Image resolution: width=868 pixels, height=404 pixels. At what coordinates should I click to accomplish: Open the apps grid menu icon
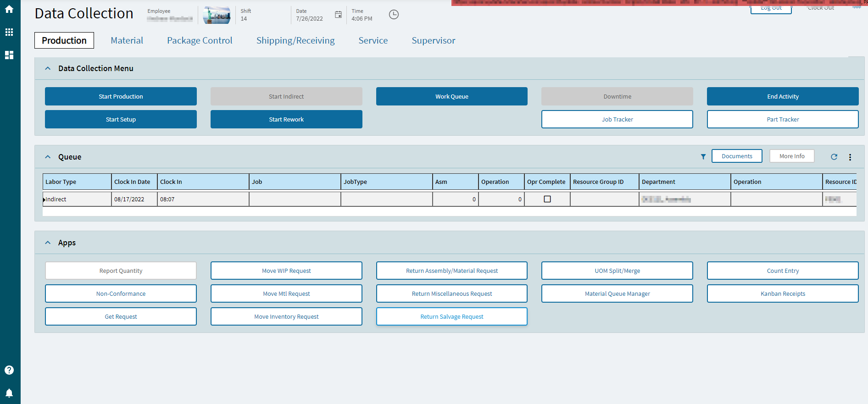pos(9,32)
